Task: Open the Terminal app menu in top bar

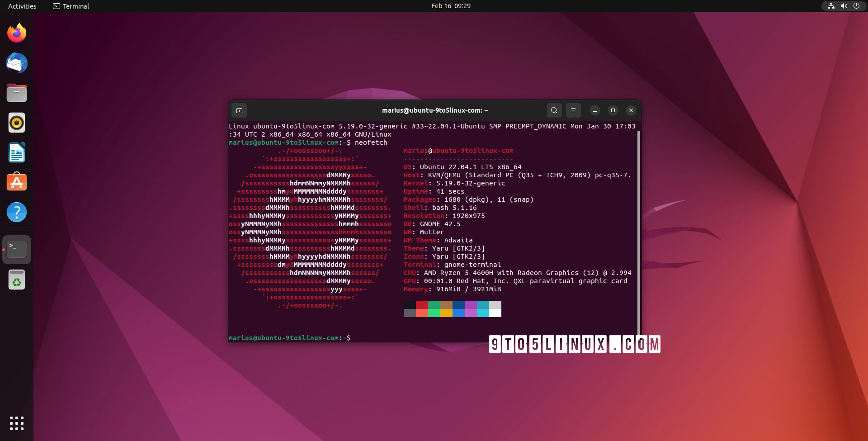Action: 71,6
